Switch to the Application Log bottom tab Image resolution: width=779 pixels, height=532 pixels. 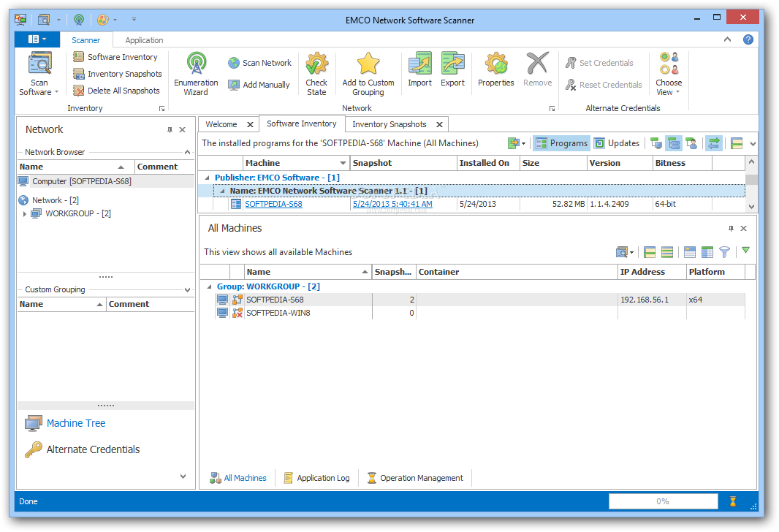[x=317, y=478]
